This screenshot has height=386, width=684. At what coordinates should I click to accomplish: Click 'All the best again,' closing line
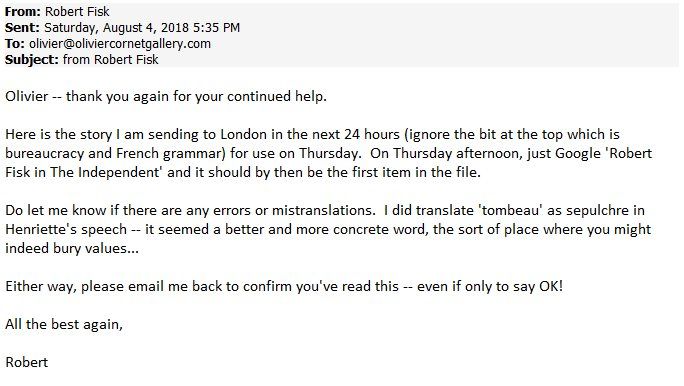[64, 325]
